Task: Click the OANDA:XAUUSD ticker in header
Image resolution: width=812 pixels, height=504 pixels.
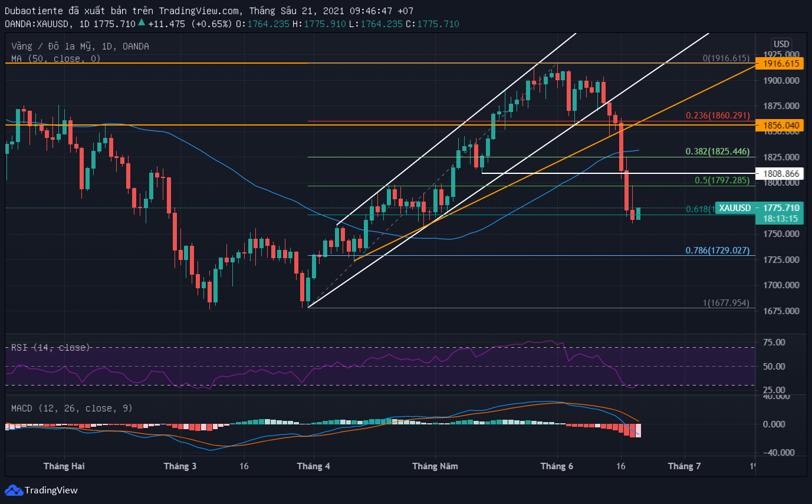Action: (x=40, y=24)
